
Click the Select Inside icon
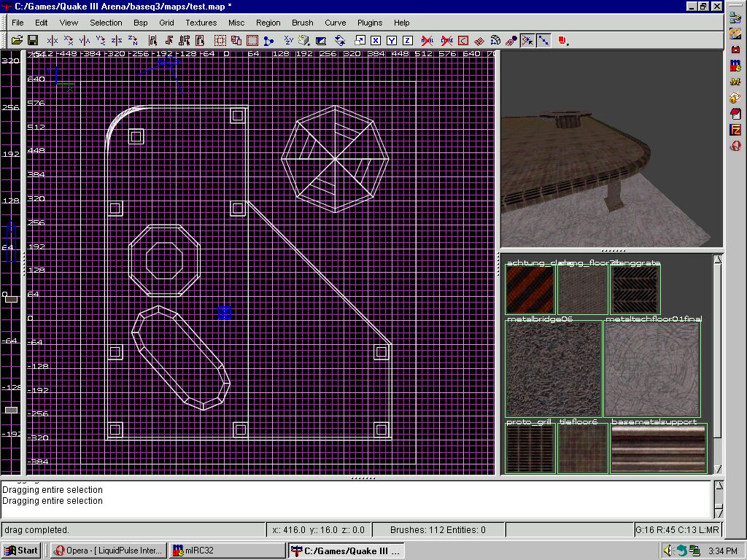pos(200,41)
